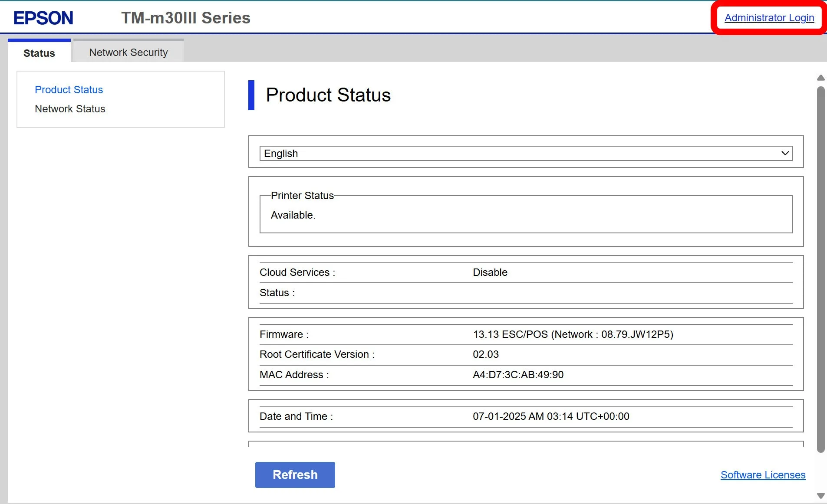Click the Cloud Services : label

(297, 272)
